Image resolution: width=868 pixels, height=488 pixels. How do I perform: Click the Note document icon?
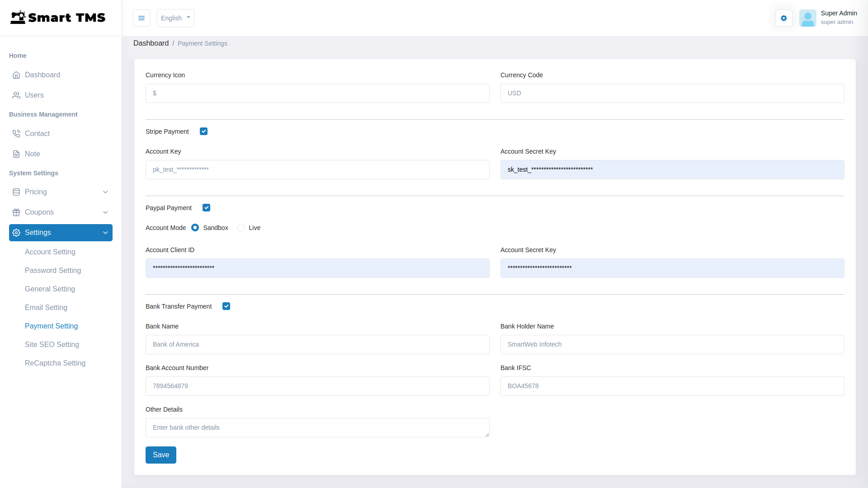pos(16,154)
